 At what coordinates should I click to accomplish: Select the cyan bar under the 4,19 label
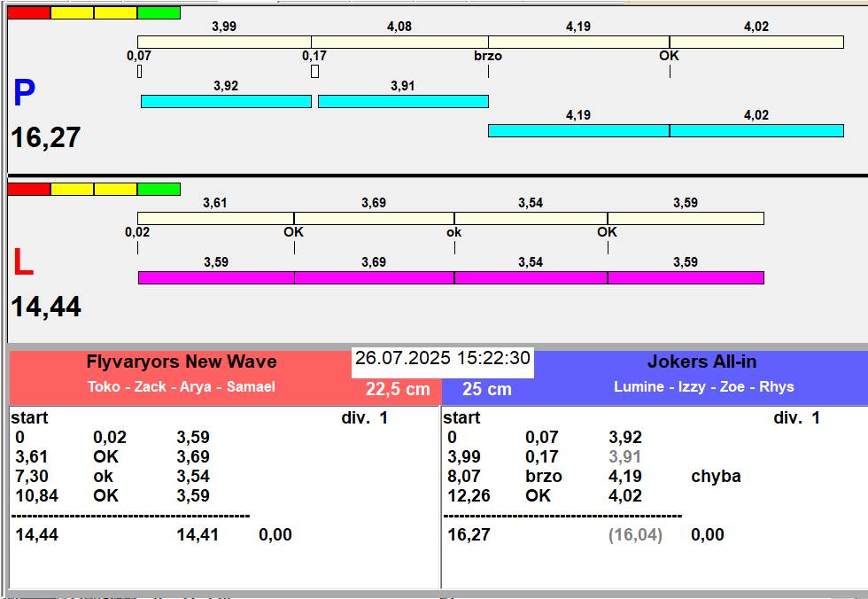tap(578, 130)
